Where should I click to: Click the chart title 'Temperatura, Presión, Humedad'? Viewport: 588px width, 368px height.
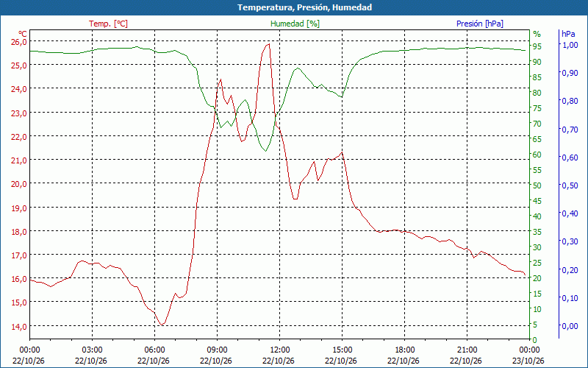coord(304,7)
